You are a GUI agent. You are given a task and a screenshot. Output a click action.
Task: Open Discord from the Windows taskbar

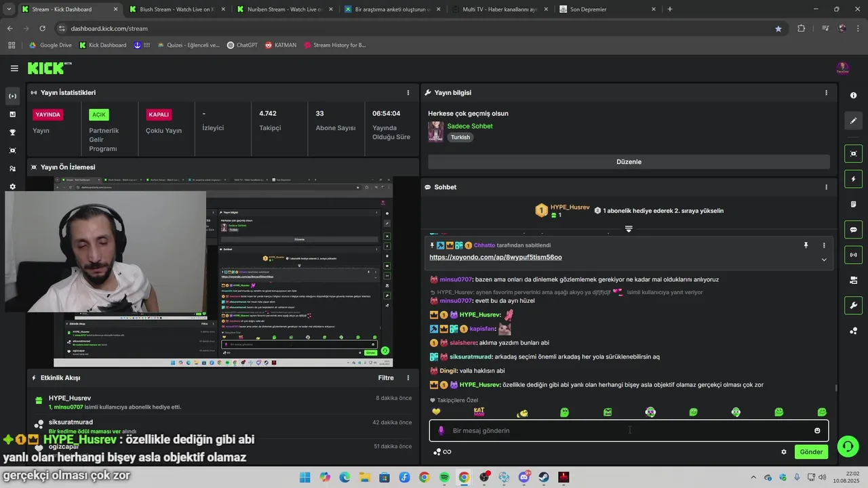[524, 477]
